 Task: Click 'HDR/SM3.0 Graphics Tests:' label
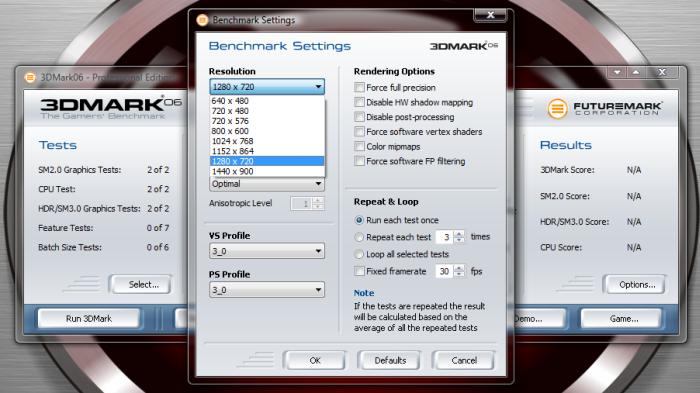point(89,209)
